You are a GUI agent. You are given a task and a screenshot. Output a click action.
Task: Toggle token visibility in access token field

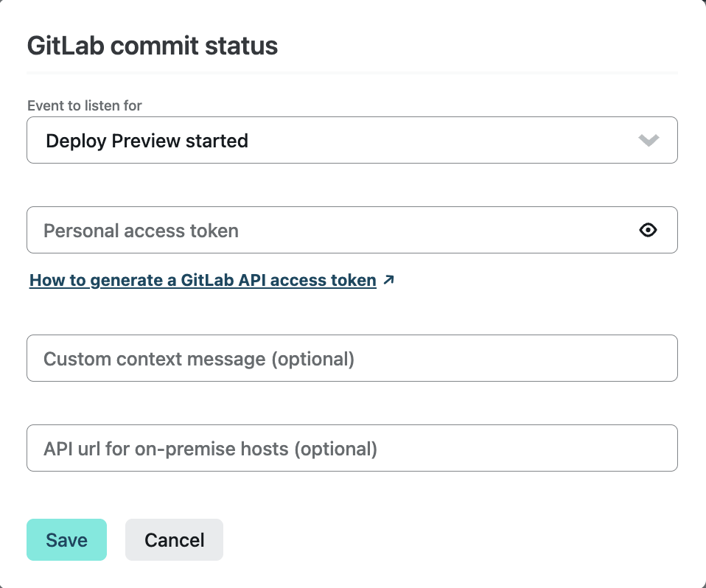[x=648, y=231]
